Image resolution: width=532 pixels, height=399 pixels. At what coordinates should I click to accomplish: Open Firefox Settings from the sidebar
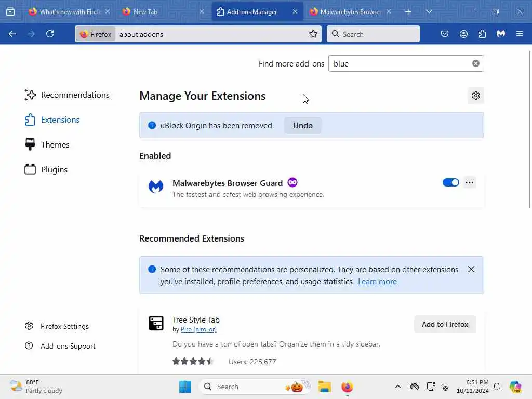[x=57, y=326]
